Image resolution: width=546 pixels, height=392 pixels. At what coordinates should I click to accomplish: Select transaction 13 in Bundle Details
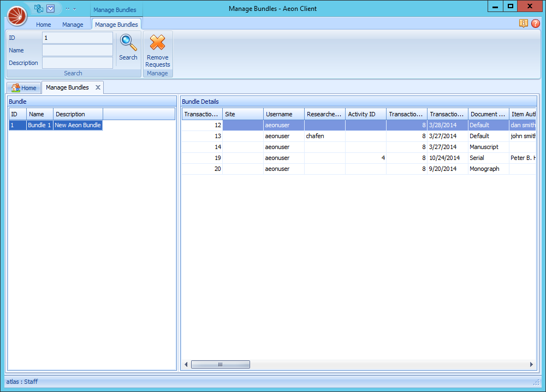pos(273,136)
